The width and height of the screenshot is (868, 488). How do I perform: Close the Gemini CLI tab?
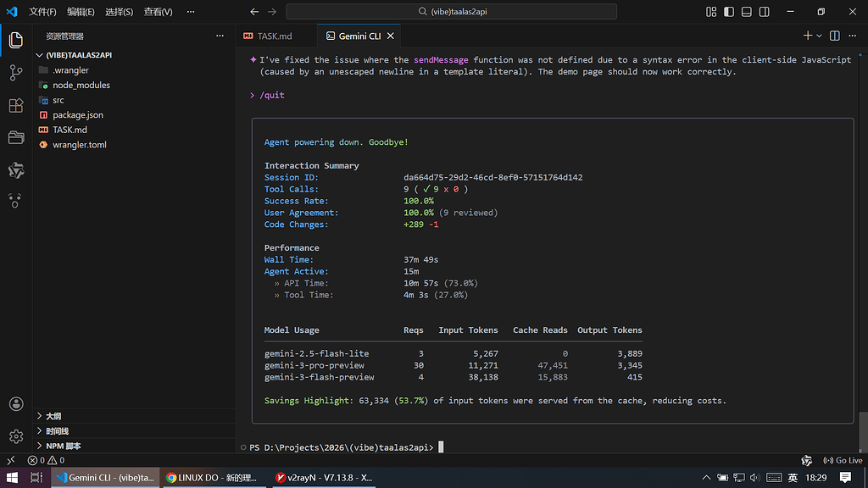pos(391,36)
